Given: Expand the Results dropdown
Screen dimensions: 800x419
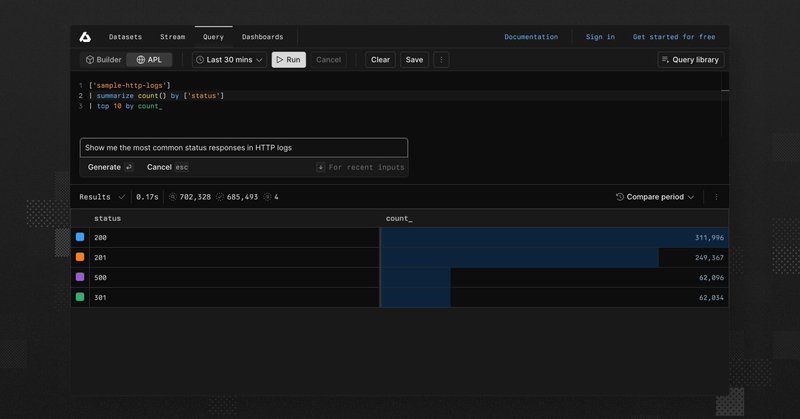Looking at the screenshot, I should (x=102, y=197).
